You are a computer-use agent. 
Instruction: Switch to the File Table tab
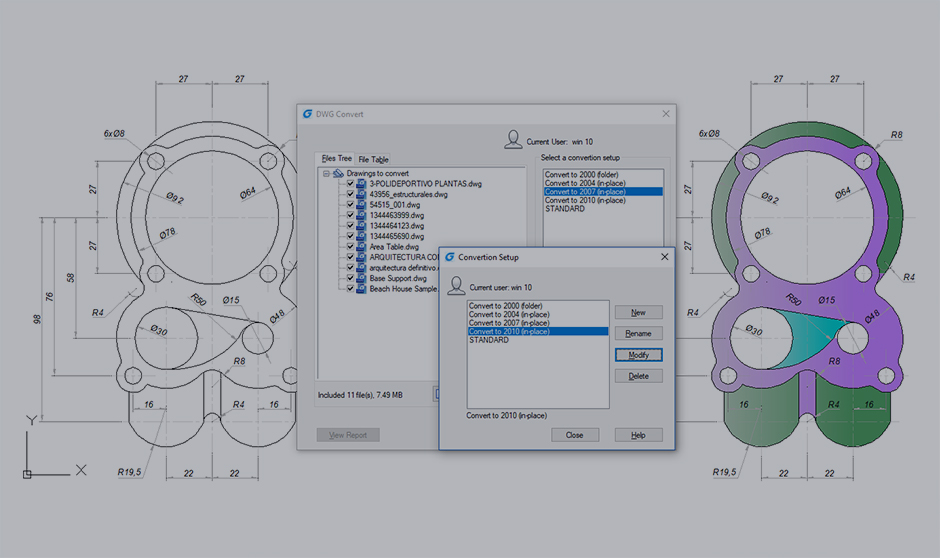coord(373,159)
